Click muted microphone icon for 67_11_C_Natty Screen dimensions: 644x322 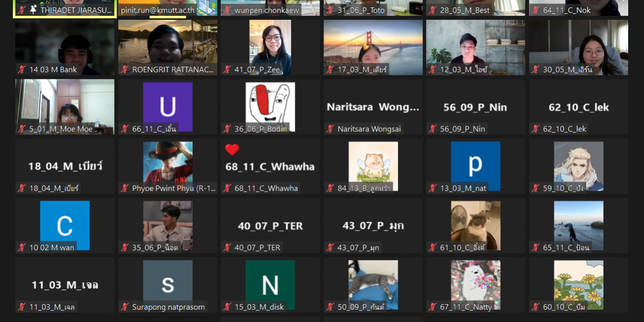(433, 307)
